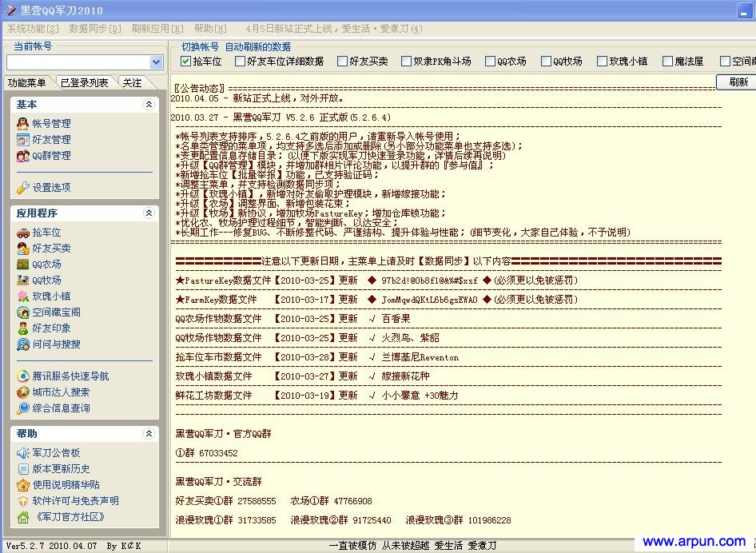Launch 空间藏宝阁 icon
The image size is (756, 553).
(22, 312)
